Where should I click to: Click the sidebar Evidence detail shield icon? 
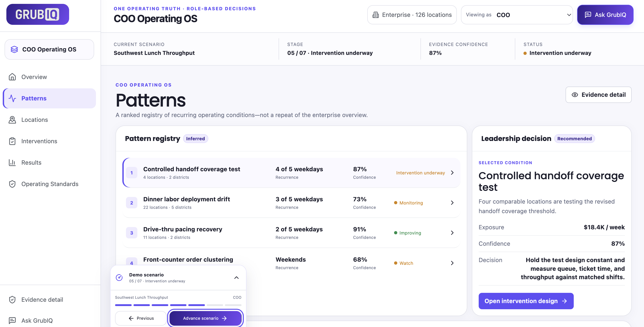pyautogui.click(x=12, y=299)
